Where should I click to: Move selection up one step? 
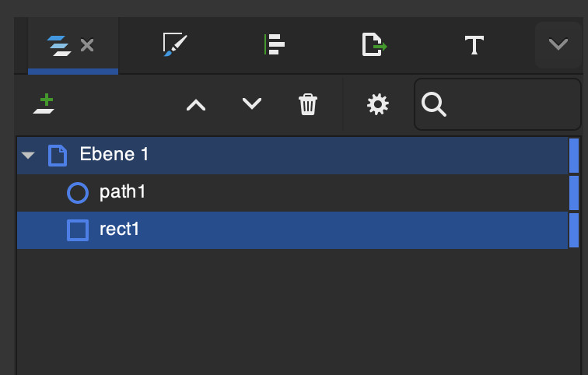coord(196,104)
